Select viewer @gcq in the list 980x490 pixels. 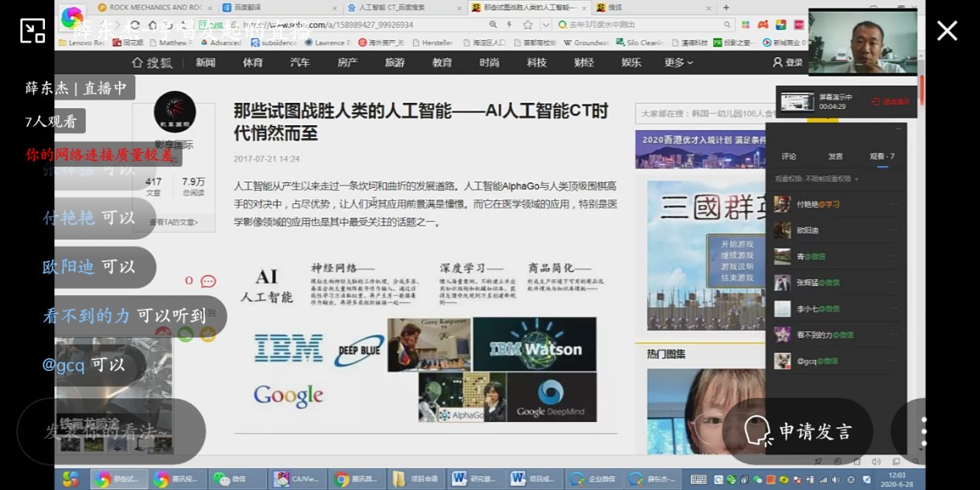[837, 361]
